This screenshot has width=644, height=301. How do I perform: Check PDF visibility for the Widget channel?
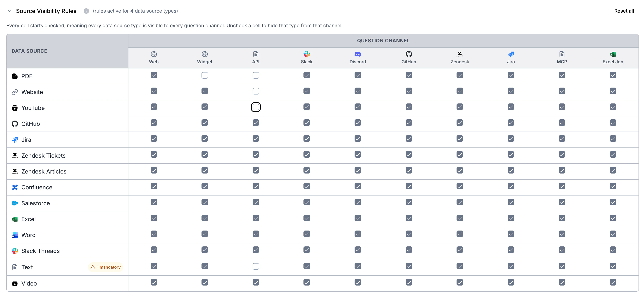[205, 75]
